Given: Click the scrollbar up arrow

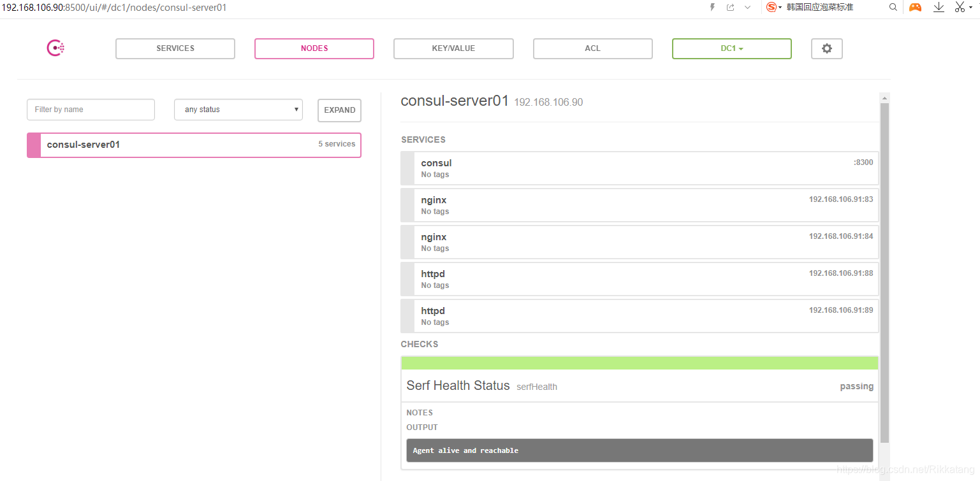Looking at the screenshot, I should pos(884,98).
